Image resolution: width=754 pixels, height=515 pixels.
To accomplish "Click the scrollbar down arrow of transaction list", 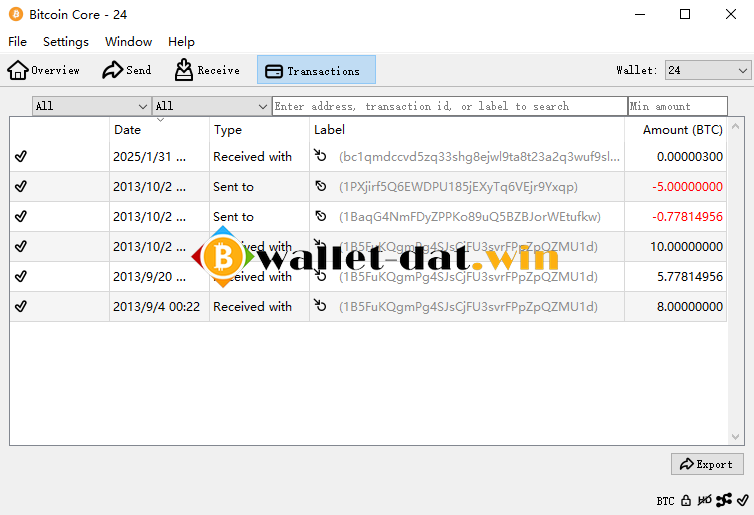I will click(x=735, y=437).
